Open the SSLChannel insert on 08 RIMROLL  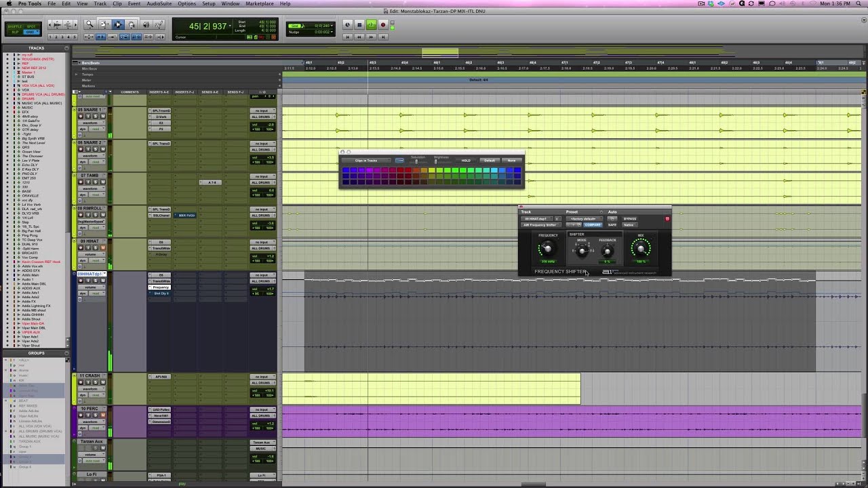[161, 216]
